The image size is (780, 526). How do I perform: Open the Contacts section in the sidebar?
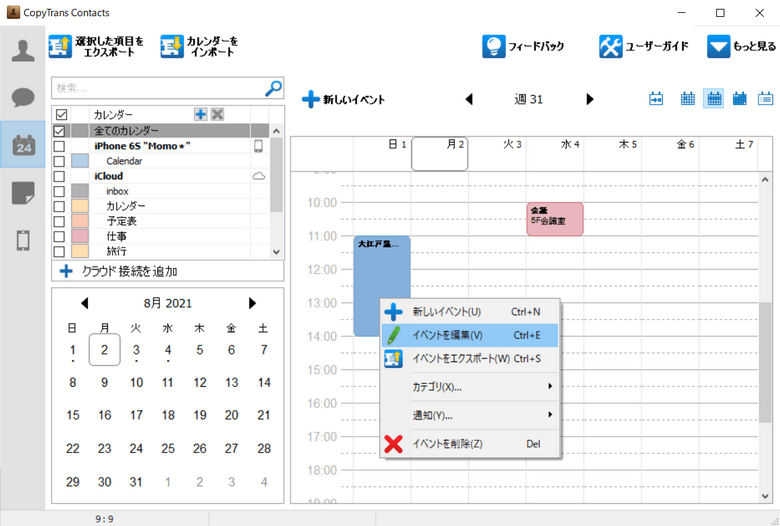[23, 50]
